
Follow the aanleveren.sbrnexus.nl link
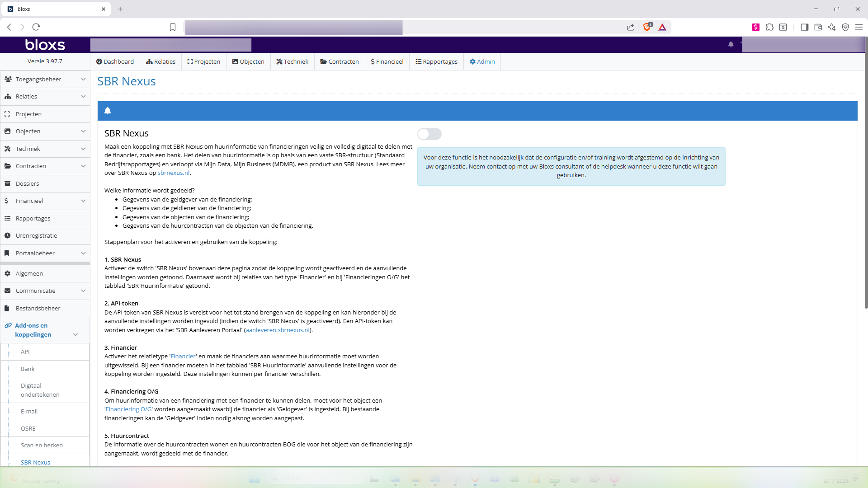click(x=278, y=330)
